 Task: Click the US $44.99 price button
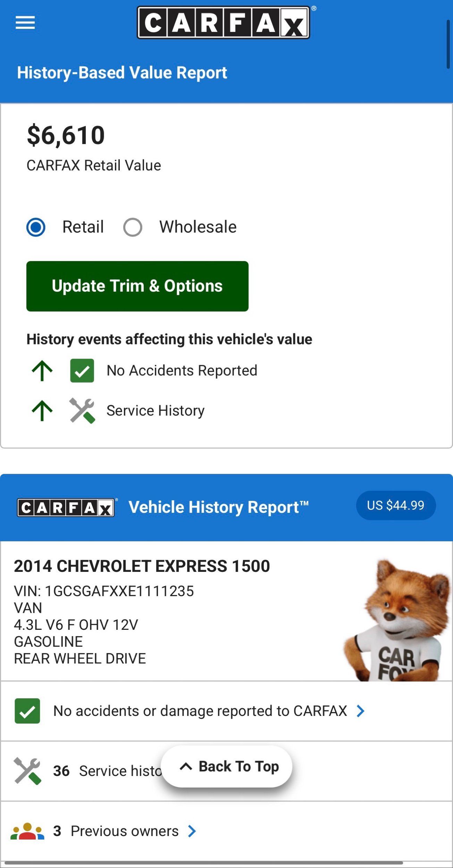(396, 505)
